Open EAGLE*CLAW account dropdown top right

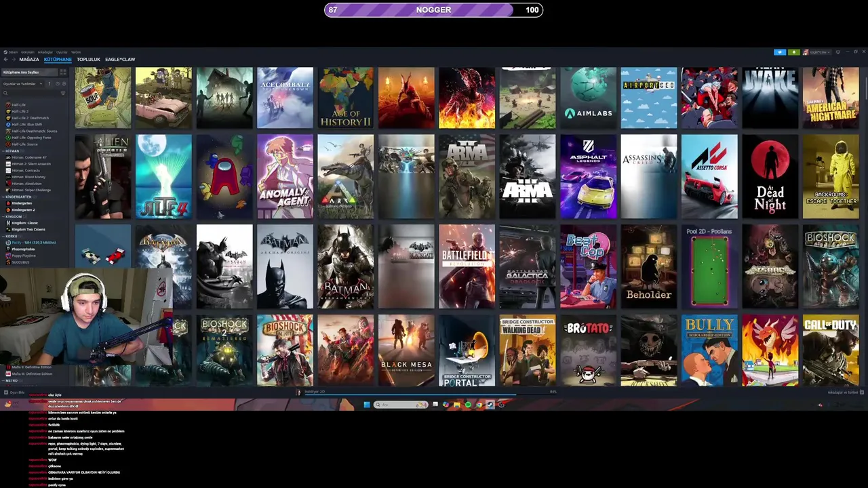tap(817, 52)
